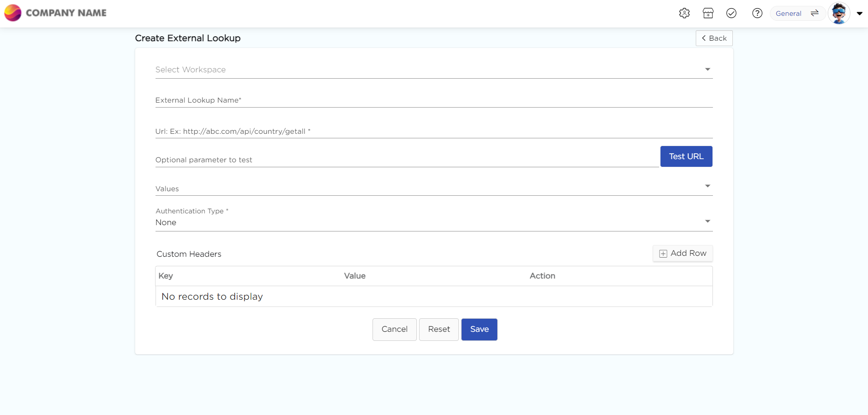
Task: Open the Select Workspace dropdown
Action: click(433, 70)
